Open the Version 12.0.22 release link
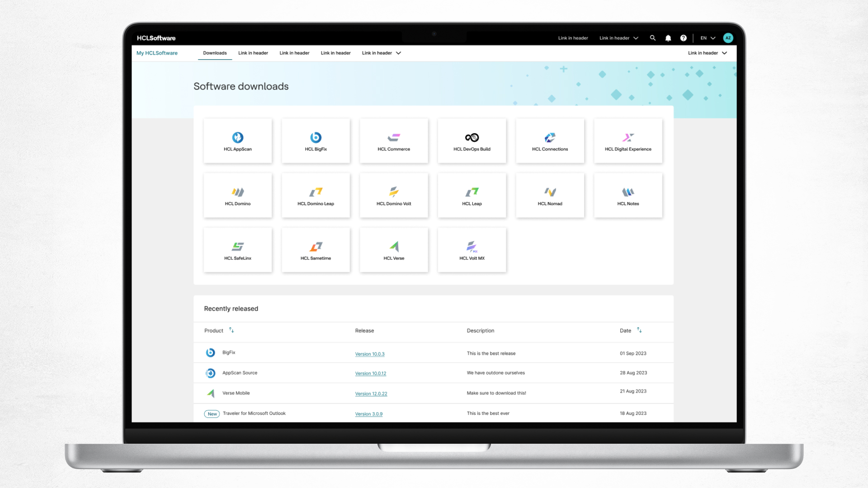This screenshot has height=488, width=868. [371, 394]
